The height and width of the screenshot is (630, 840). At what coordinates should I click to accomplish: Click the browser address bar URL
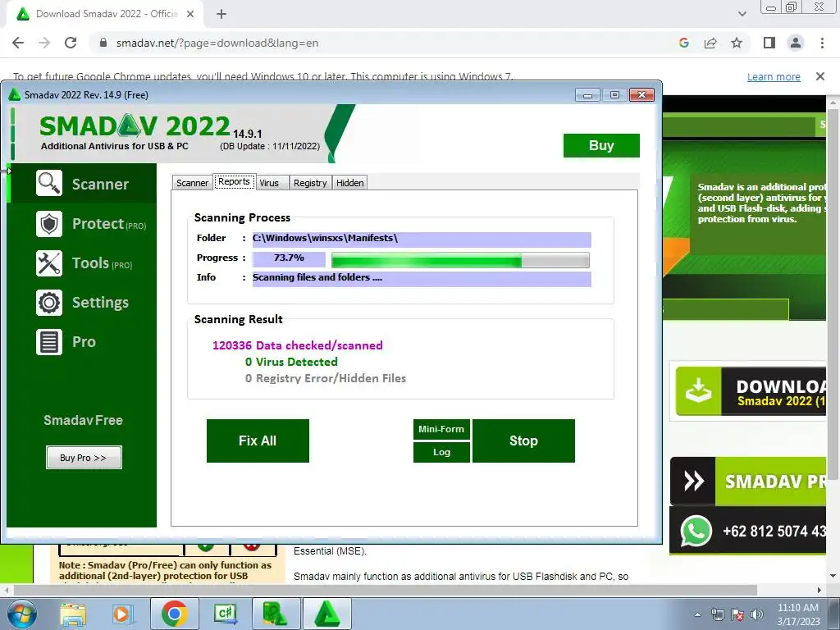point(217,43)
